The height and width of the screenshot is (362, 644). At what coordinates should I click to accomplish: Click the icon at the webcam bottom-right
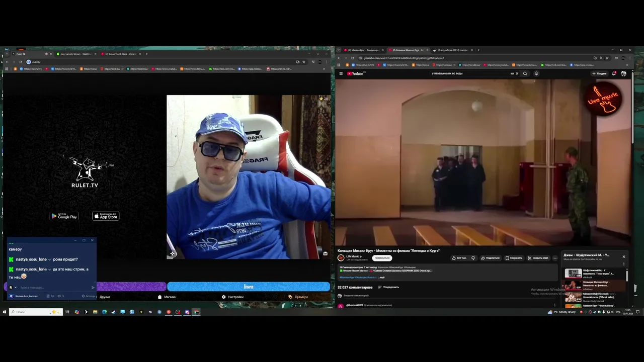(x=326, y=253)
